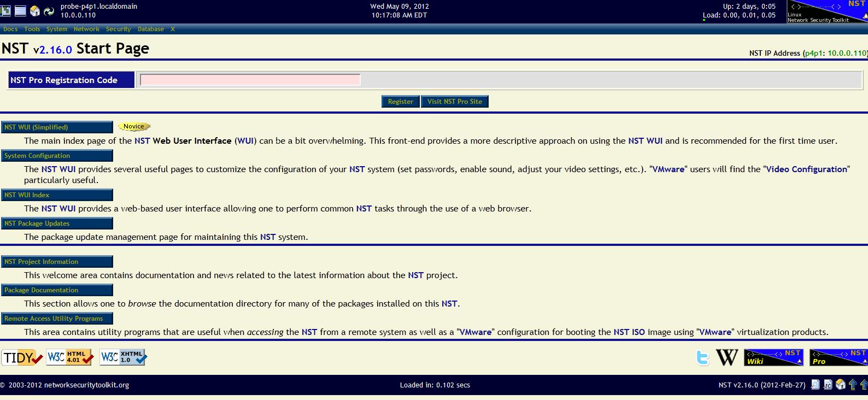
Task: Open NST WUI (Simplified)
Action: tap(57, 127)
